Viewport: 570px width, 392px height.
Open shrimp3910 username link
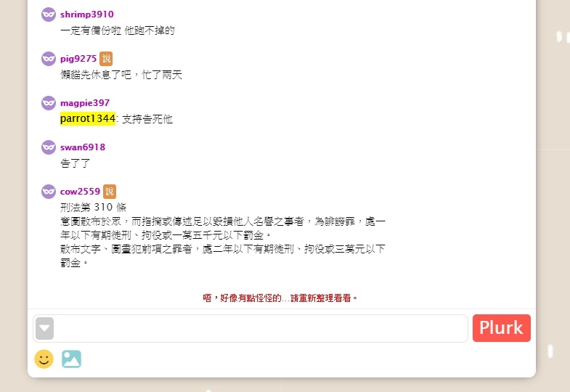click(87, 15)
